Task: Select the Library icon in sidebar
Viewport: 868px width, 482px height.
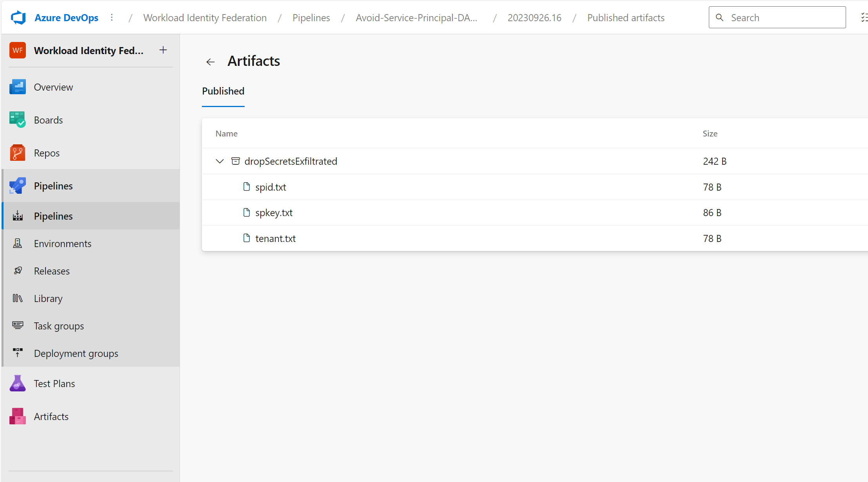Action: [18, 298]
